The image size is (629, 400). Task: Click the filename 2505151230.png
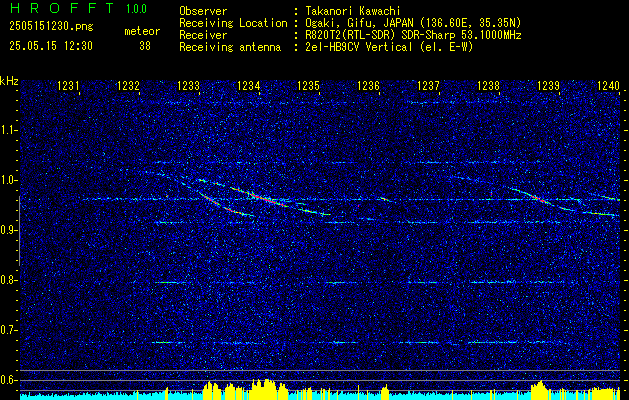click(x=51, y=27)
